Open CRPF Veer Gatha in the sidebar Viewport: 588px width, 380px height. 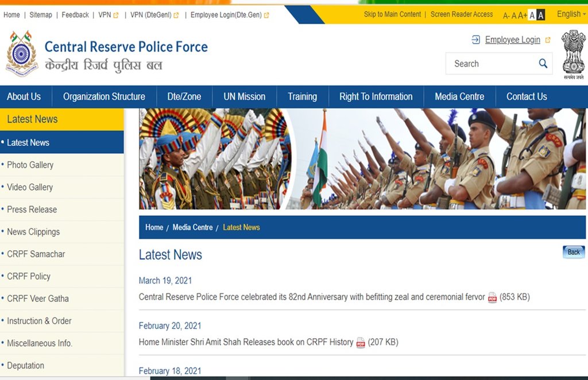62,298
